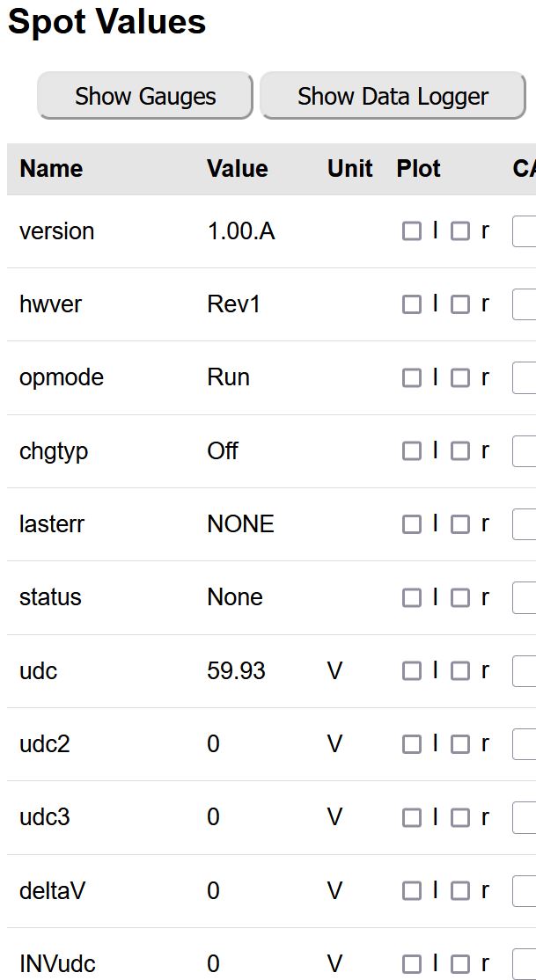Click the udc value 59.93
The height and width of the screenshot is (980, 536).
[x=236, y=671]
